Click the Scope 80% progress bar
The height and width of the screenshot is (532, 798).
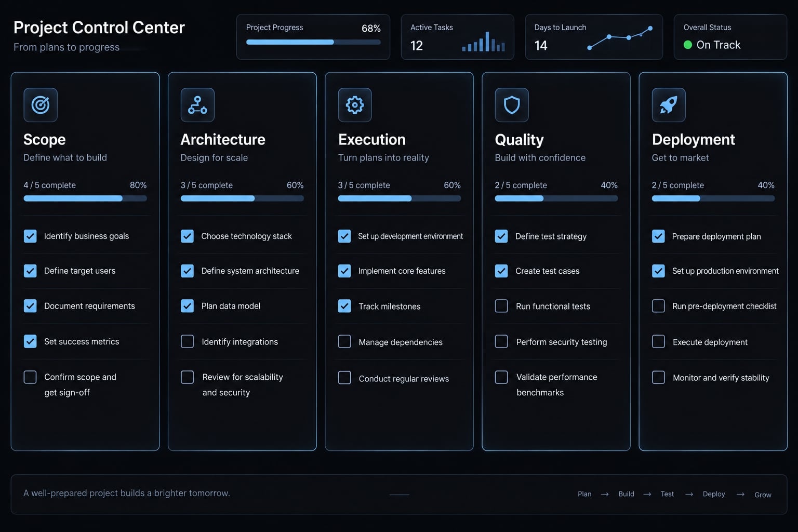click(85, 198)
